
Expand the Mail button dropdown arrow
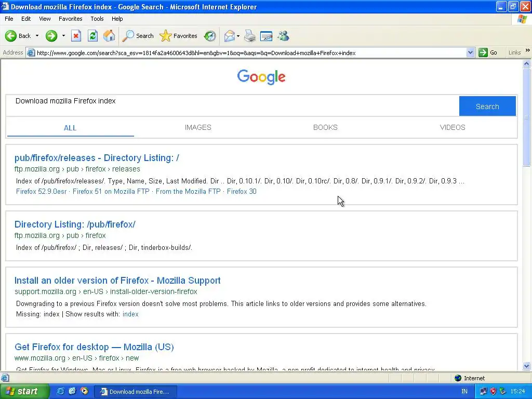(238, 36)
